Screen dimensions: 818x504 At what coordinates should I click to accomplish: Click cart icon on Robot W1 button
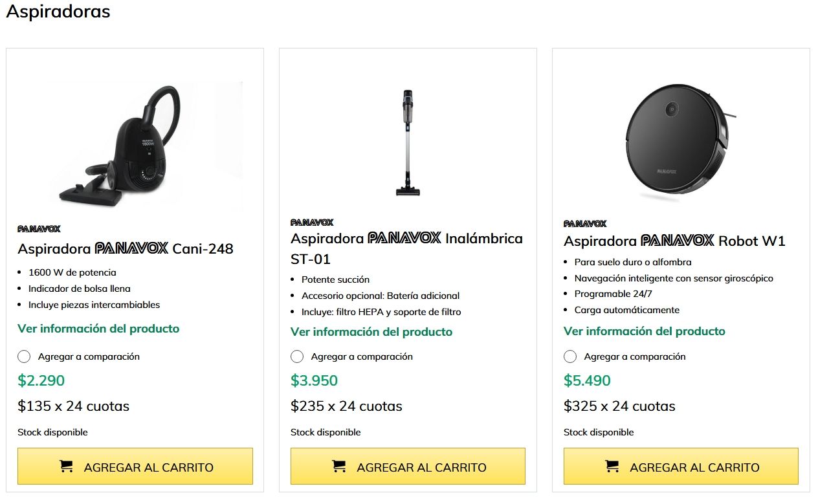click(612, 466)
